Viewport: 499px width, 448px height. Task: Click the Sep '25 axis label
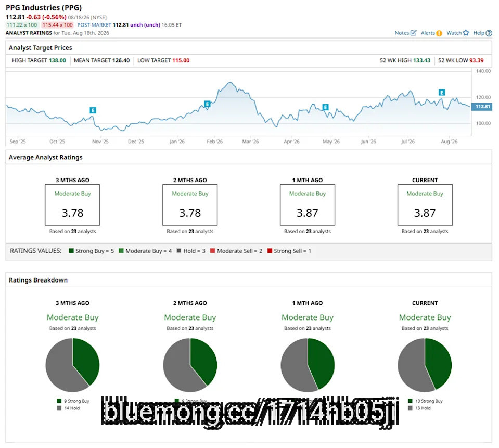click(x=18, y=142)
